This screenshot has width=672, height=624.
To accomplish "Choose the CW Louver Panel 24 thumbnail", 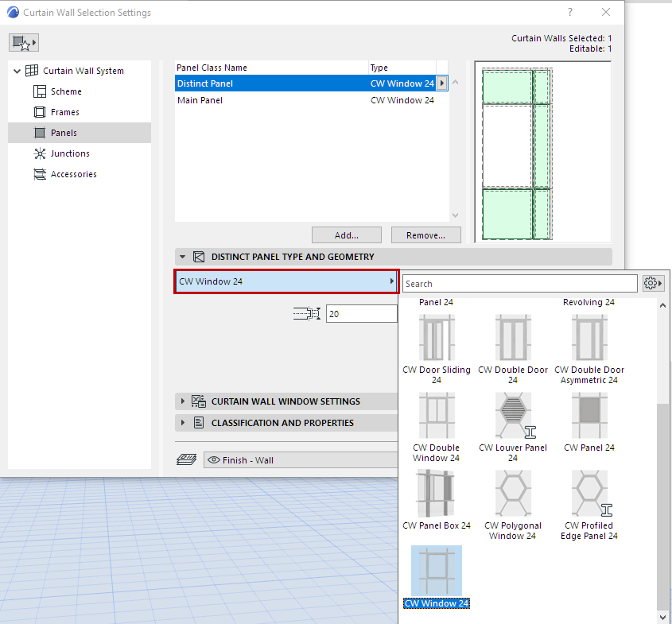I will pyautogui.click(x=513, y=416).
